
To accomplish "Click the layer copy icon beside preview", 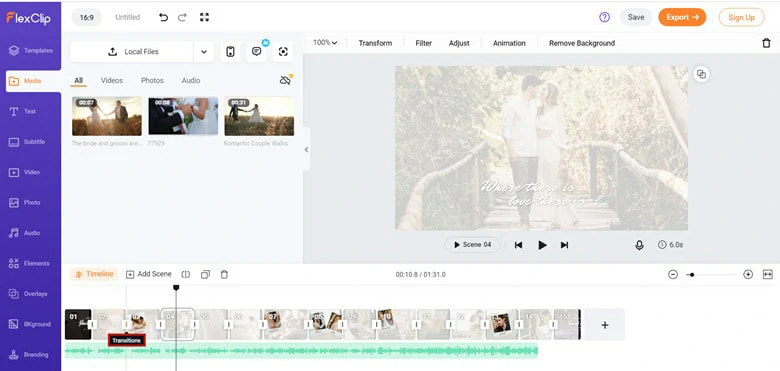I will pyautogui.click(x=701, y=74).
